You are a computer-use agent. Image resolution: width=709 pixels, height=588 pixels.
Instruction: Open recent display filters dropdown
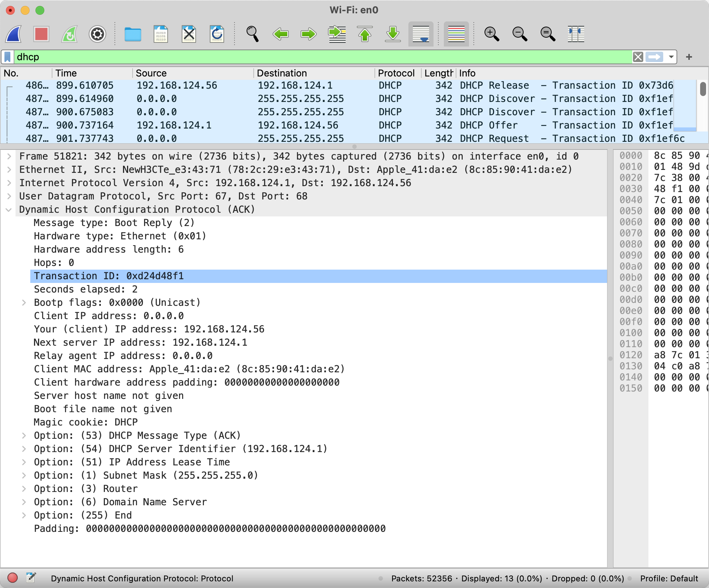671,57
